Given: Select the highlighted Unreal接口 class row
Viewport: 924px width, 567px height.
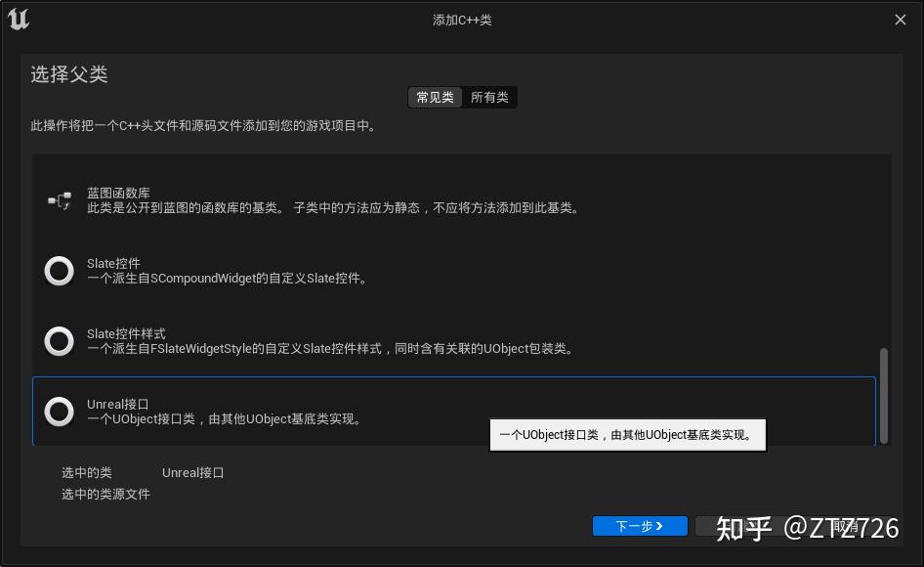Looking at the screenshot, I should click(x=293, y=412).
